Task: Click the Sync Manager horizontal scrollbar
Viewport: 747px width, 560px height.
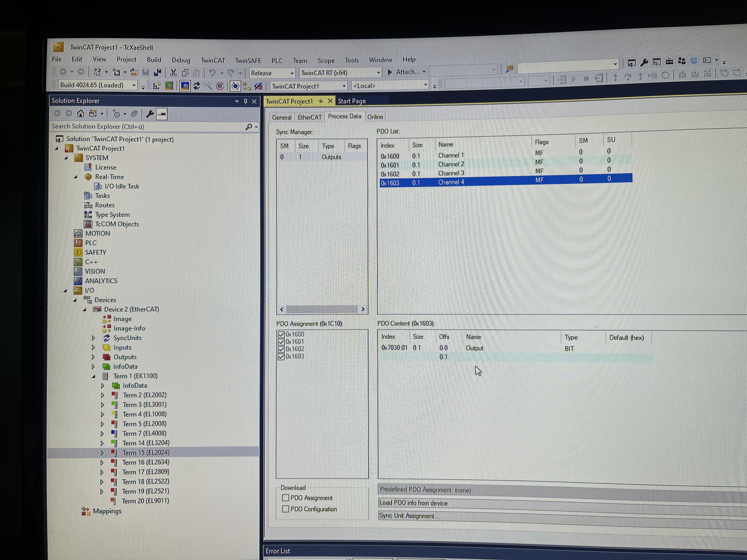Action: point(322,309)
